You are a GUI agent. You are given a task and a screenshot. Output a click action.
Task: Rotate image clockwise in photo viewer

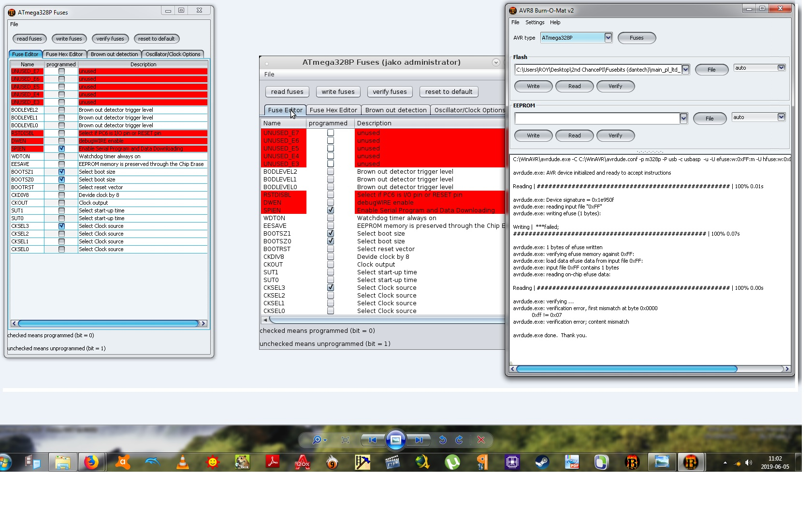tap(459, 440)
